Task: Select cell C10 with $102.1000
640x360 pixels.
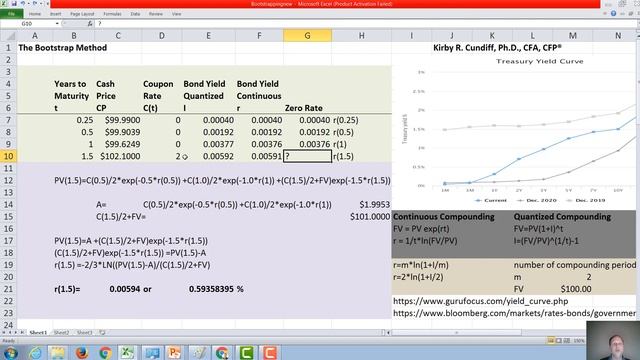Action: (118, 156)
